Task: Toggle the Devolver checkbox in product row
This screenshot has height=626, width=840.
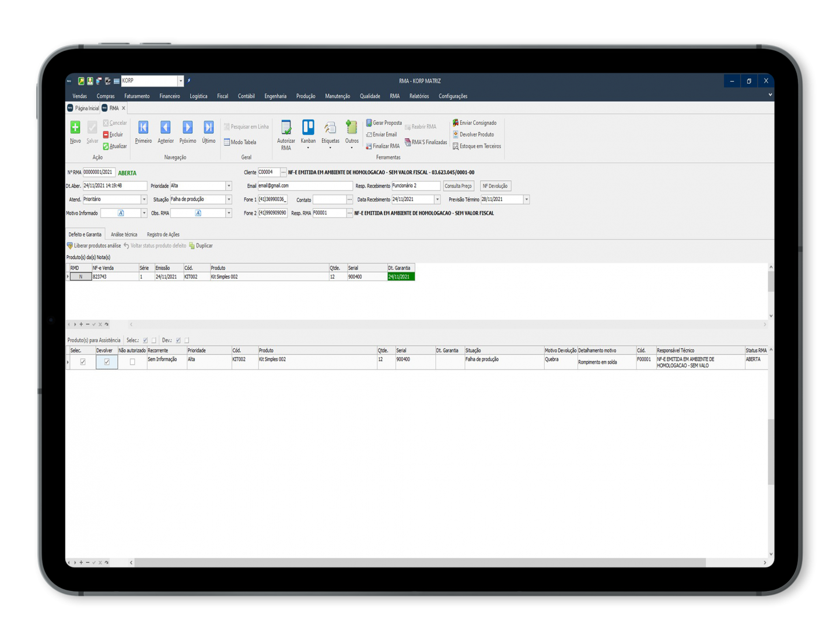Action: pos(107,362)
